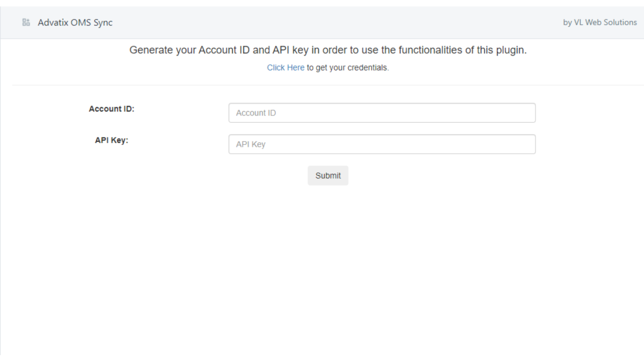Select the 'by VL Web Solutions' branding text
Image resolution: width=644 pixels, height=362 pixels.
(x=599, y=23)
